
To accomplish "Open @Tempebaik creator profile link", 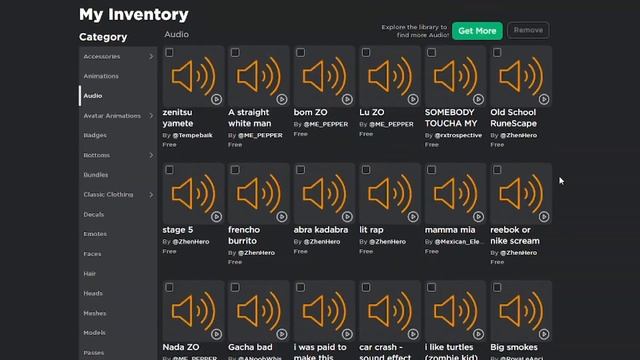I will pos(192,135).
